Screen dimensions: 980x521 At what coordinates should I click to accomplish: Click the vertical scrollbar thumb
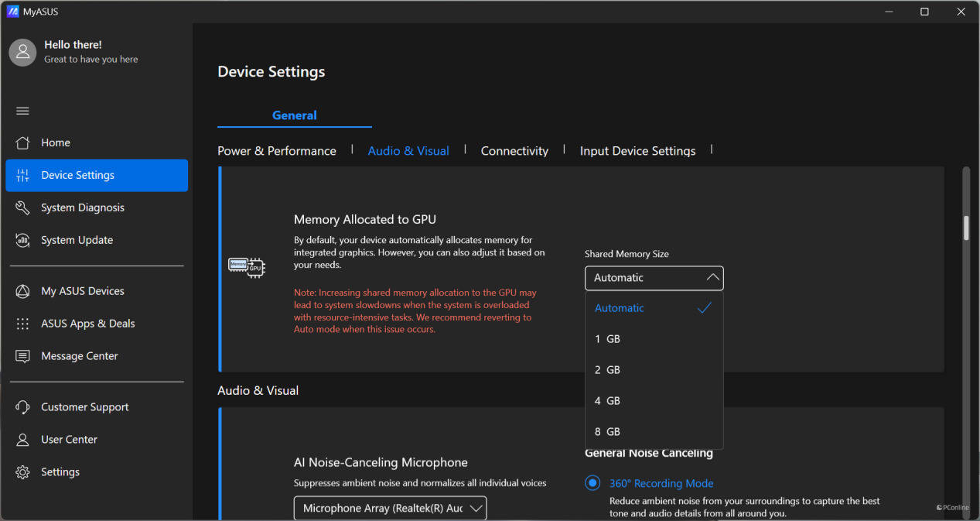[966, 228]
